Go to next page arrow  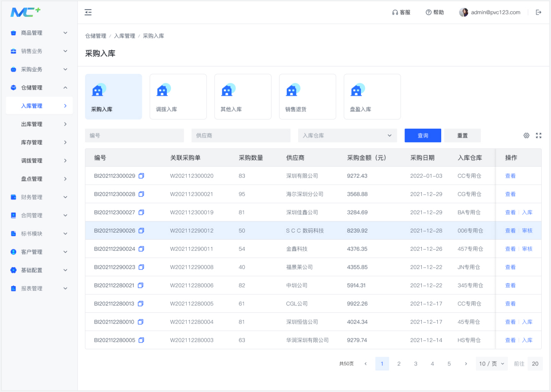pos(466,364)
